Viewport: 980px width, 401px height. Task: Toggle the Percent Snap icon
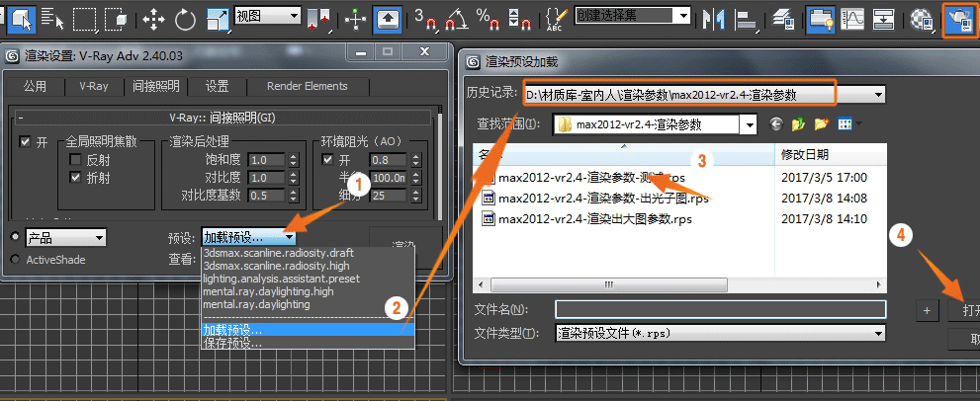tap(488, 20)
